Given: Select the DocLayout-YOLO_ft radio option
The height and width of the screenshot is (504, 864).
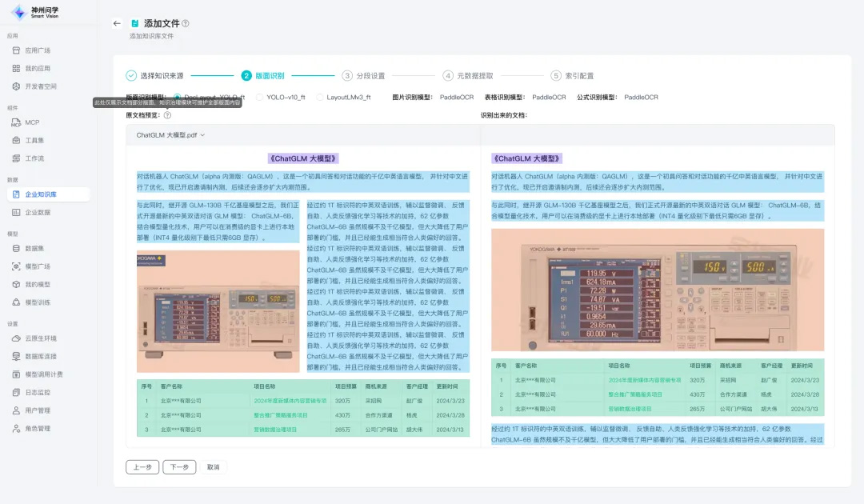Looking at the screenshot, I should [177, 98].
